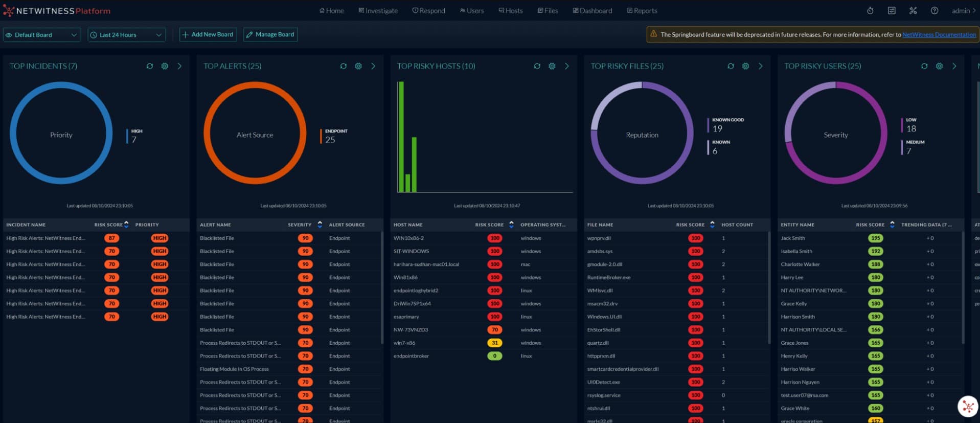Open Top Risky Files settings gear
The image size is (980, 423).
(746, 66)
